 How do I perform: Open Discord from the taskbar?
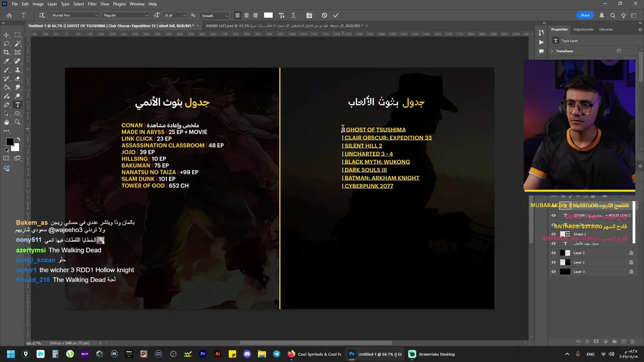click(247, 354)
